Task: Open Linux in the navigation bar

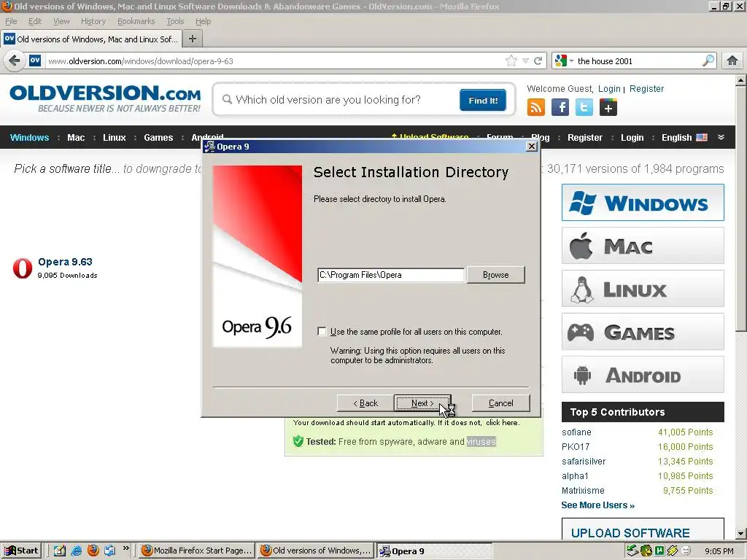Action: point(115,138)
